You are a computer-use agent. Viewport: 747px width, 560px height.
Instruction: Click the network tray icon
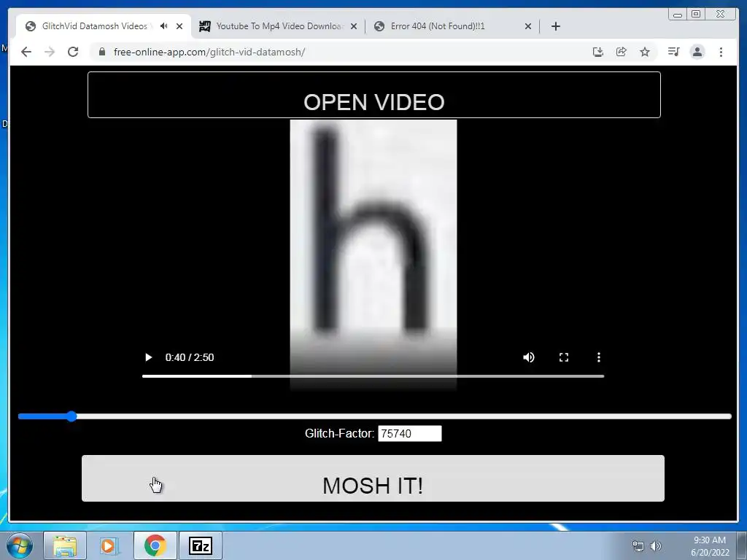pyautogui.click(x=638, y=546)
